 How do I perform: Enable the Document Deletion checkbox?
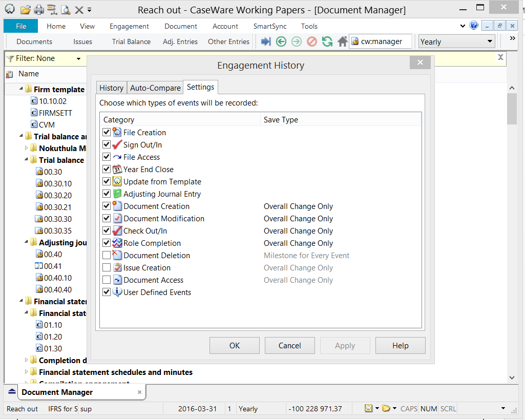[107, 256]
